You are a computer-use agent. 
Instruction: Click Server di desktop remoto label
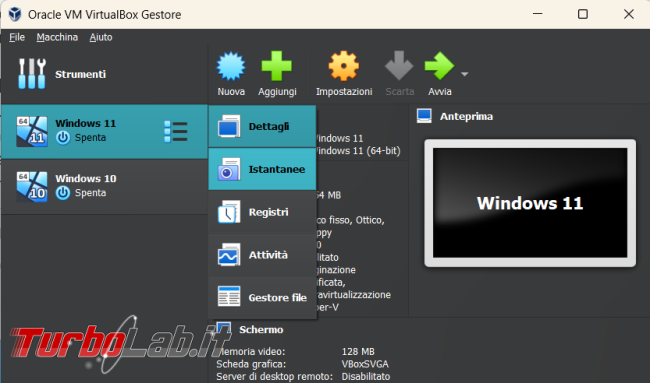(x=274, y=376)
